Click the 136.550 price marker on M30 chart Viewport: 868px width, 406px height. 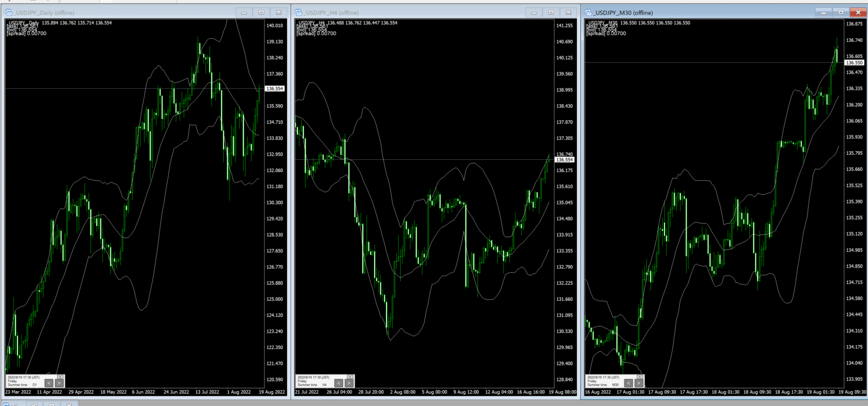853,63
